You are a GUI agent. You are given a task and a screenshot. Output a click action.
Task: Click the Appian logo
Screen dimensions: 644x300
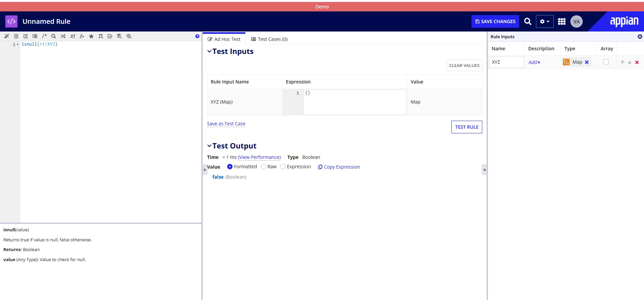[x=624, y=21]
